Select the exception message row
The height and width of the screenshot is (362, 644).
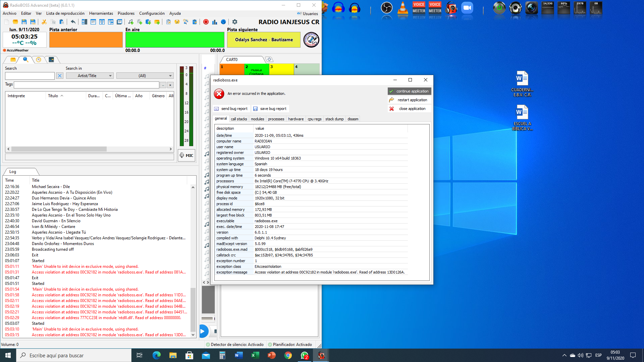point(311,272)
